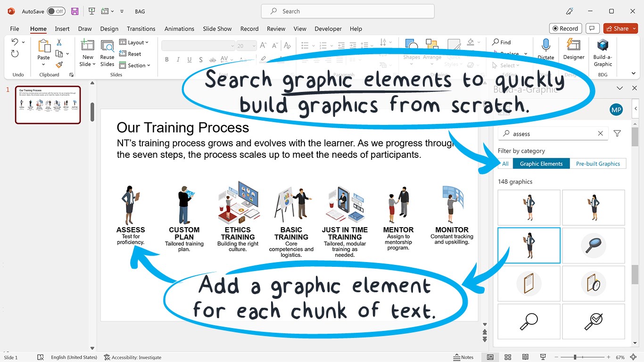Click the Coming Soon megaphone icon

point(570,11)
